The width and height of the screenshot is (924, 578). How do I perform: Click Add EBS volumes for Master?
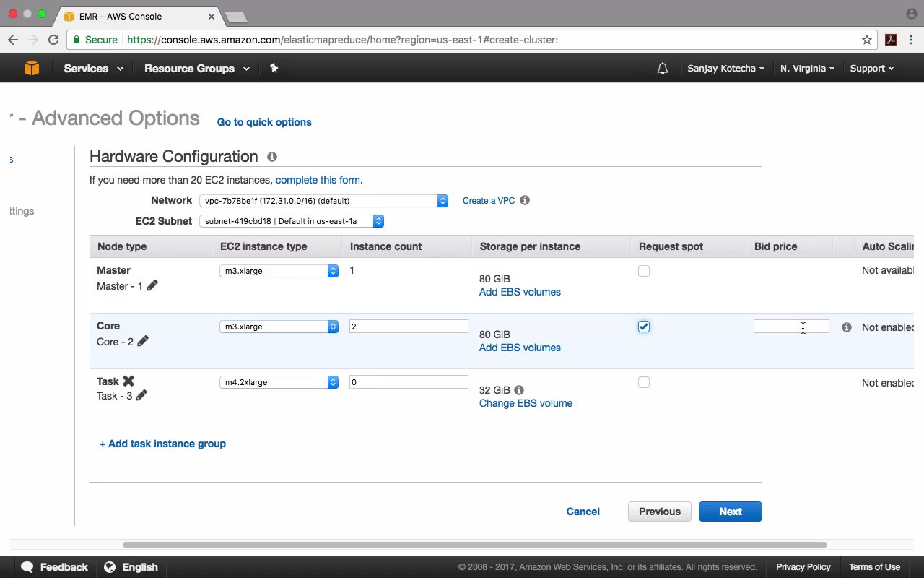pyautogui.click(x=520, y=292)
